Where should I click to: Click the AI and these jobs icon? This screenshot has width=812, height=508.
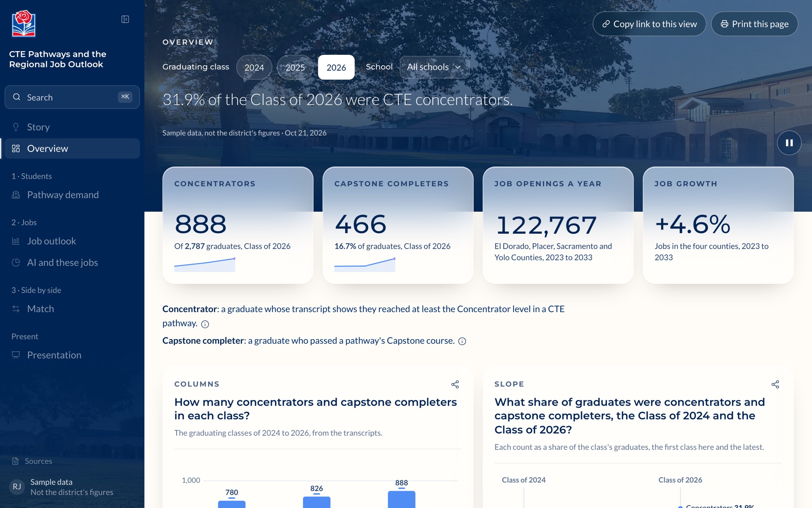16,263
